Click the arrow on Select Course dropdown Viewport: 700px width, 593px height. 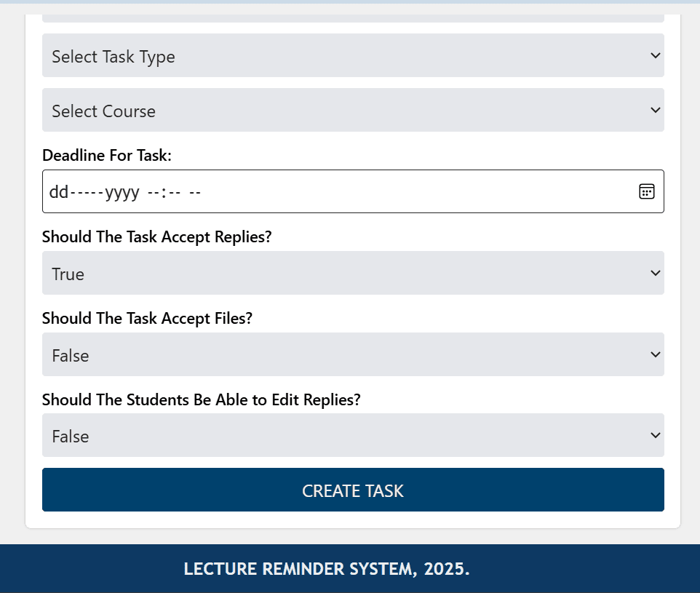tap(655, 110)
